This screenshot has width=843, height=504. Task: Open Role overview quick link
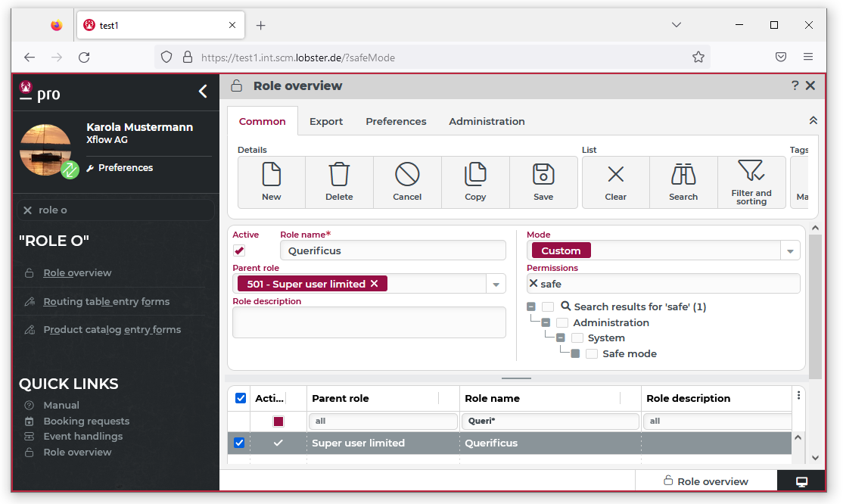(77, 453)
